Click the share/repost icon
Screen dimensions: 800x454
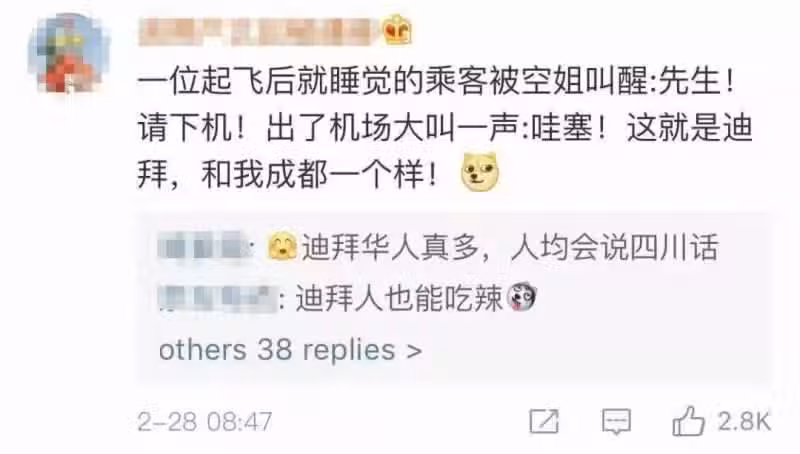544,421
